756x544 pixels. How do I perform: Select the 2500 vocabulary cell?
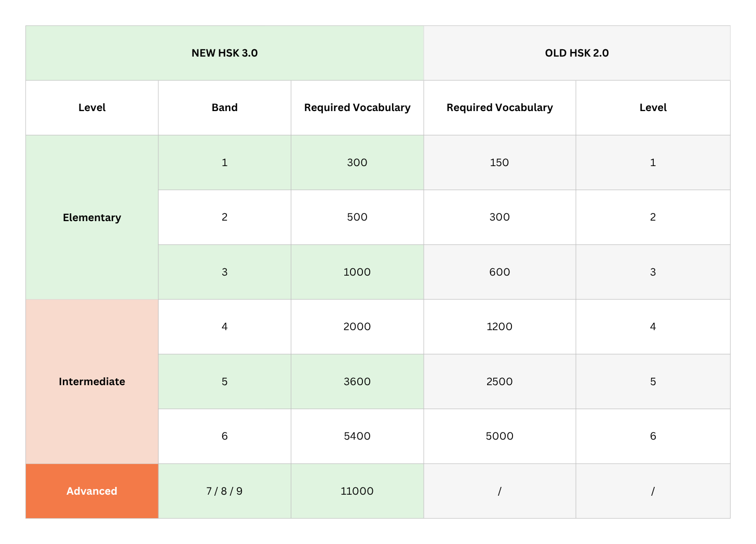point(500,382)
